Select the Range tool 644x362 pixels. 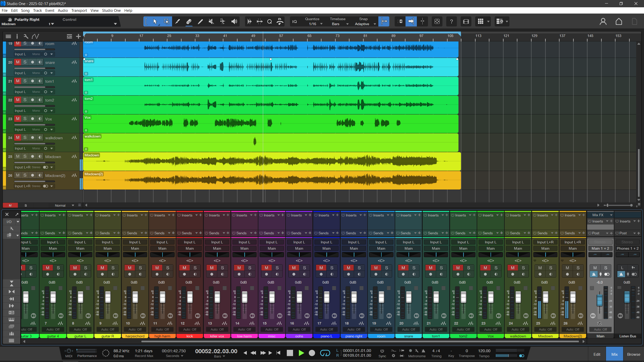[167, 22]
